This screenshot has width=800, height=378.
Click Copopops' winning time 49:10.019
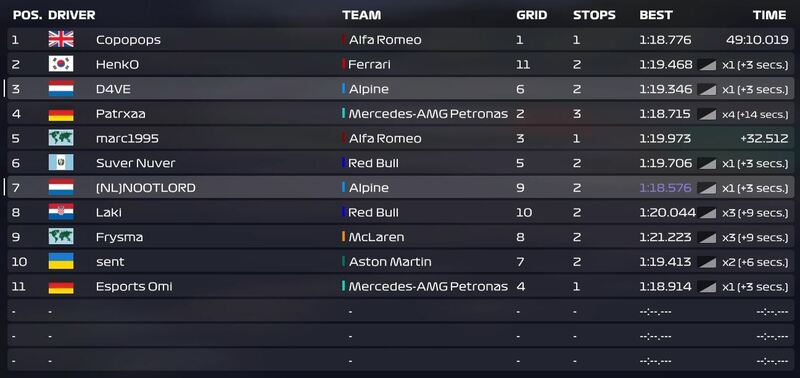pyautogui.click(x=757, y=40)
